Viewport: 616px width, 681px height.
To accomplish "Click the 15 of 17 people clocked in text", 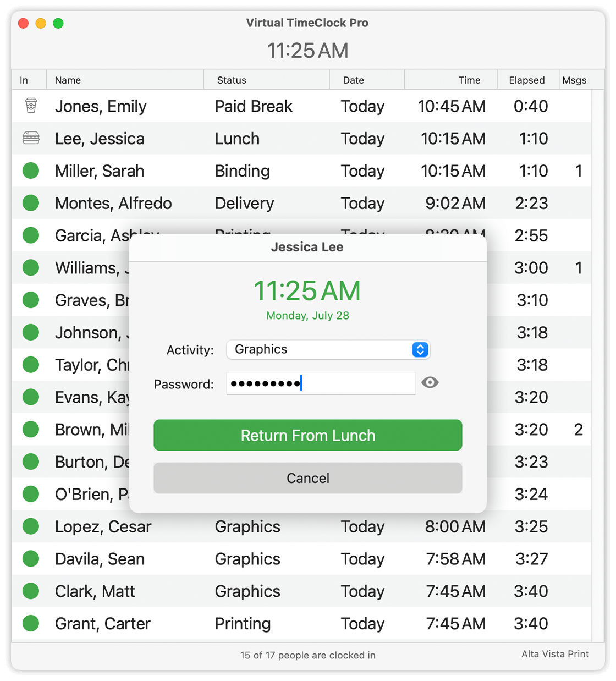I will click(x=308, y=655).
